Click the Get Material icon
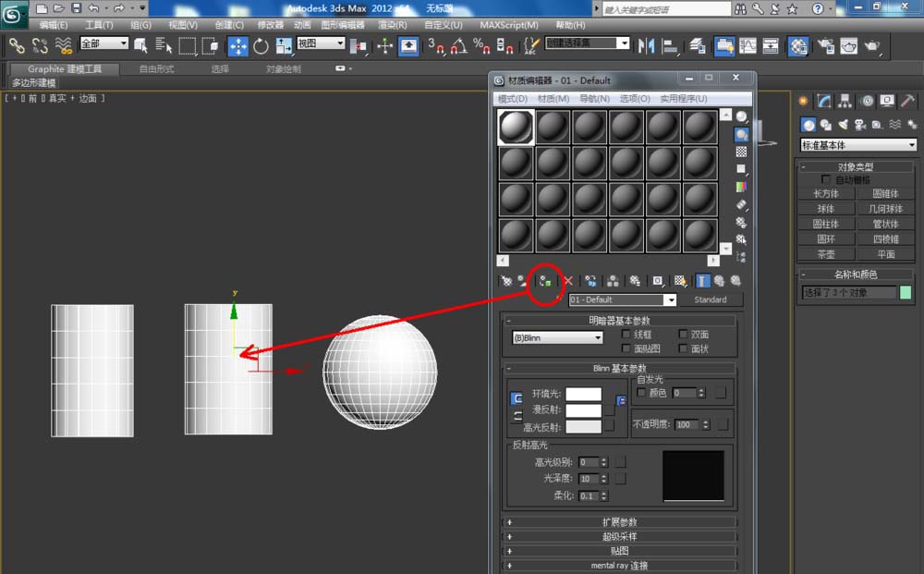The height and width of the screenshot is (574, 924). [505, 280]
